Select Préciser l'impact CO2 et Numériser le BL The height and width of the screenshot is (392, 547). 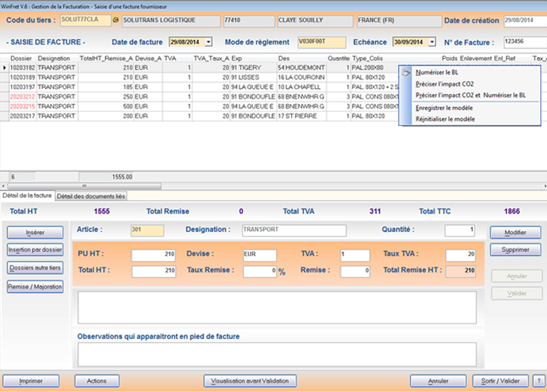tap(470, 95)
